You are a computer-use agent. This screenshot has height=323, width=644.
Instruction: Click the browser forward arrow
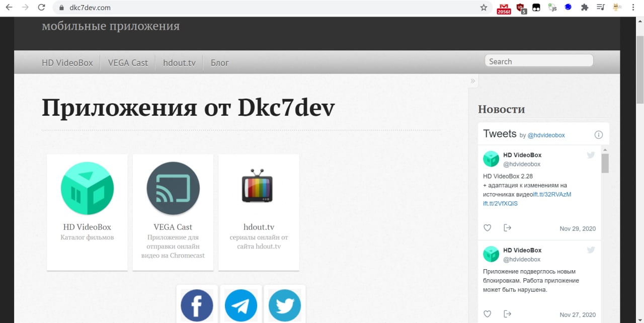point(25,8)
